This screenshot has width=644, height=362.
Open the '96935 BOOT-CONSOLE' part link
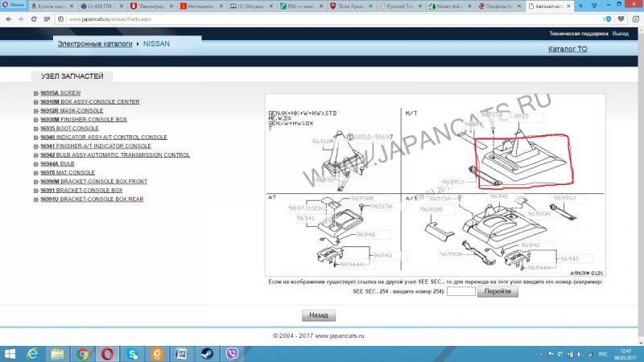(69, 129)
